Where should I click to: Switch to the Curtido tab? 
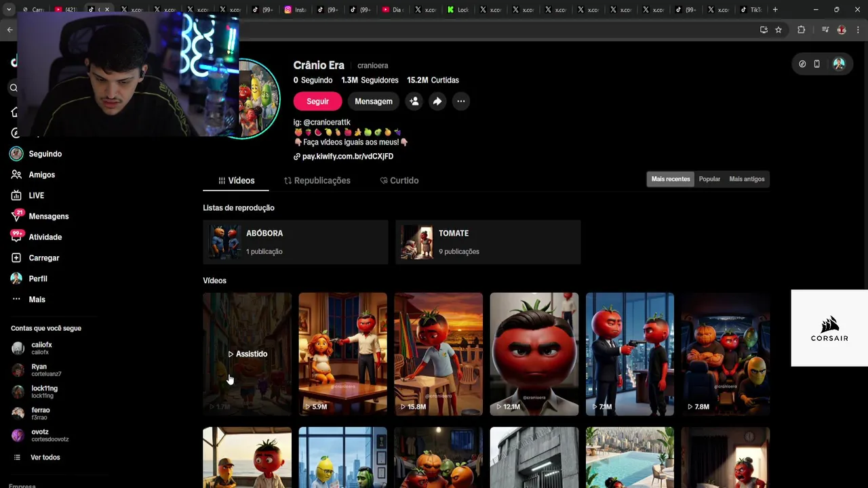(399, 180)
